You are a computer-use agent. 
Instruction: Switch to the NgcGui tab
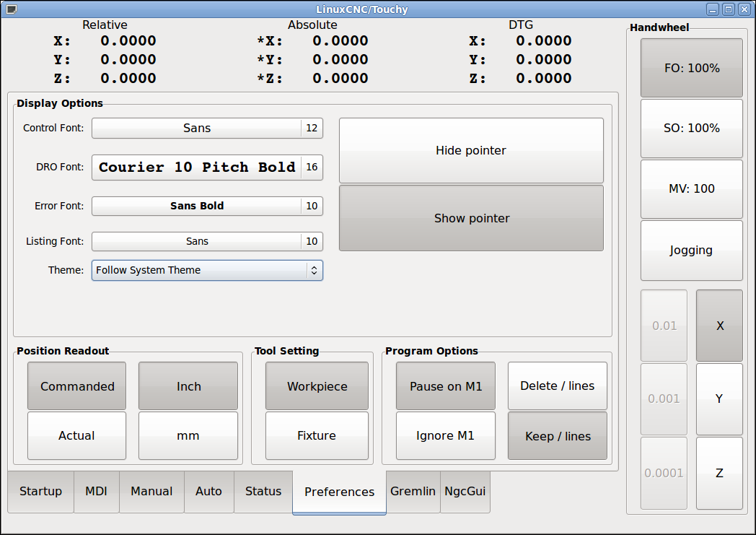[465, 491]
